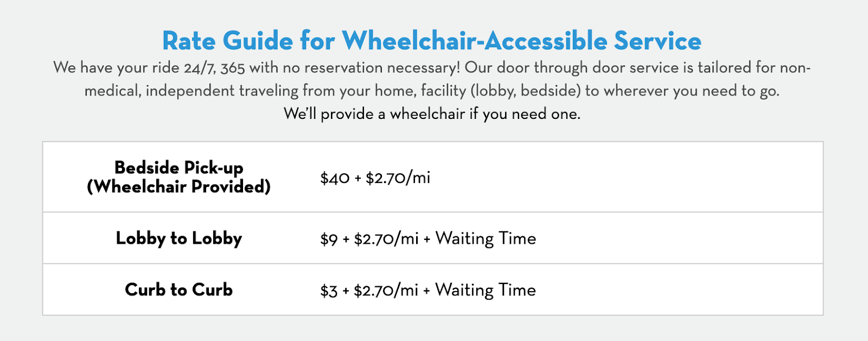The width and height of the screenshot is (868, 341).
Task: Select the "Bedside Pick-up" row label
Action: pos(178,167)
